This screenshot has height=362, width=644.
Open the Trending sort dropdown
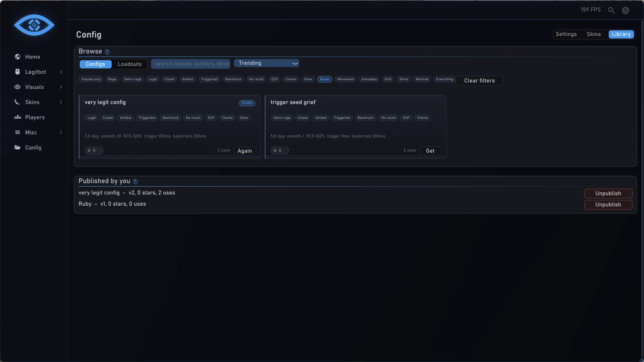pos(266,63)
